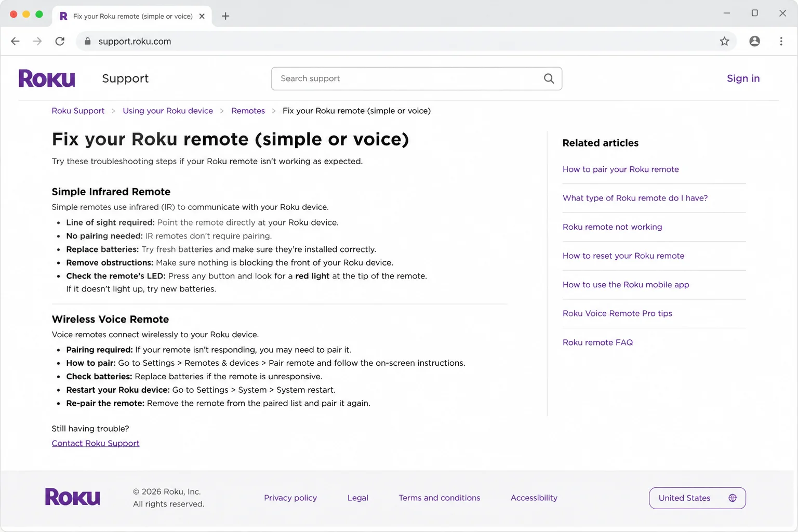Viewport: 798px width, 532px height.
Task: Open a new tab with the plus icon
Action: pyautogui.click(x=225, y=16)
